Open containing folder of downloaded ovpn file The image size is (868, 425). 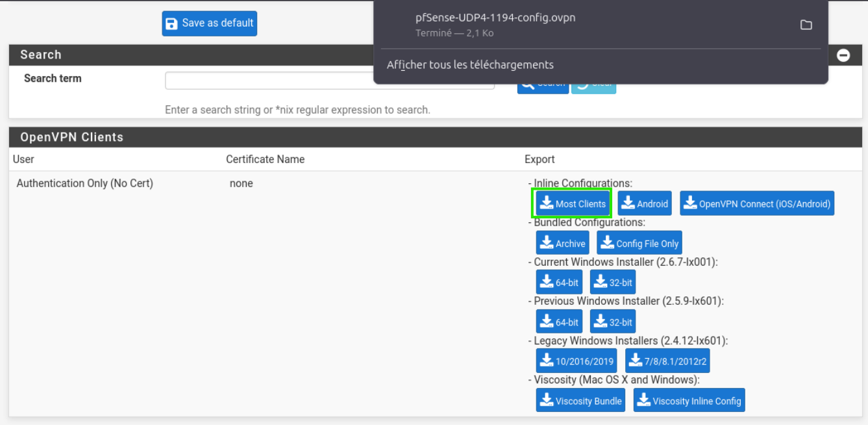(806, 25)
